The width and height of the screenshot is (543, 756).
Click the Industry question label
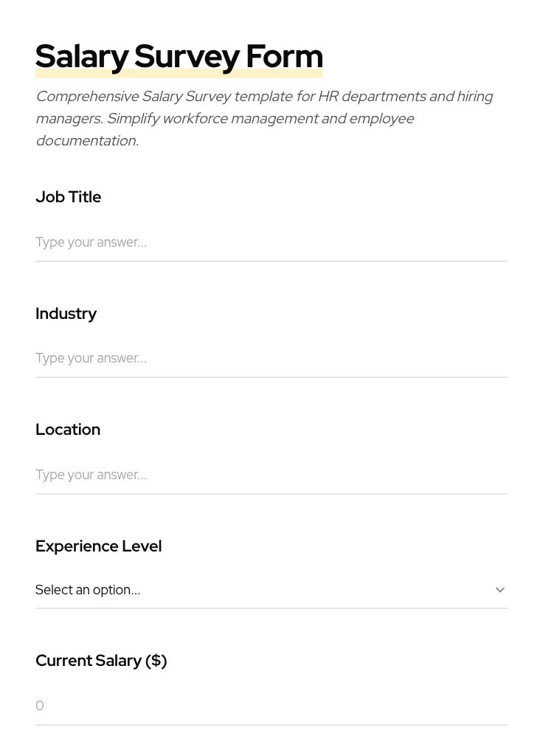point(66,314)
